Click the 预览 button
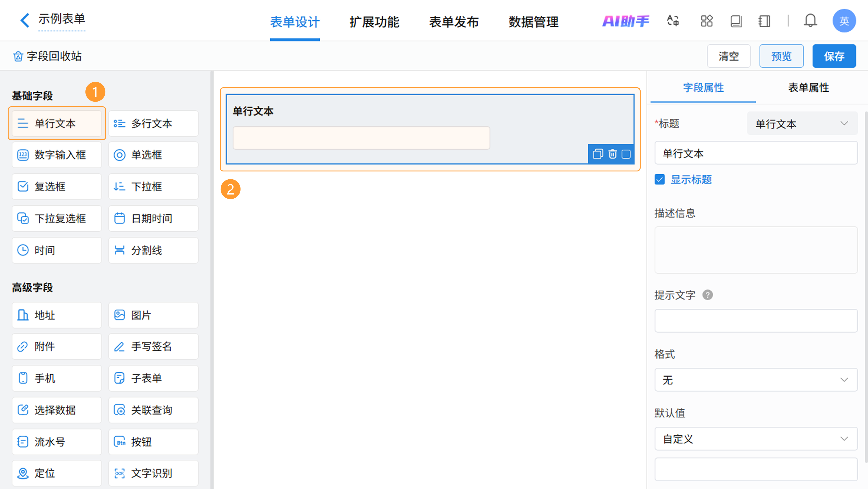Image resolution: width=868 pixels, height=489 pixels. [x=781, y=56]
